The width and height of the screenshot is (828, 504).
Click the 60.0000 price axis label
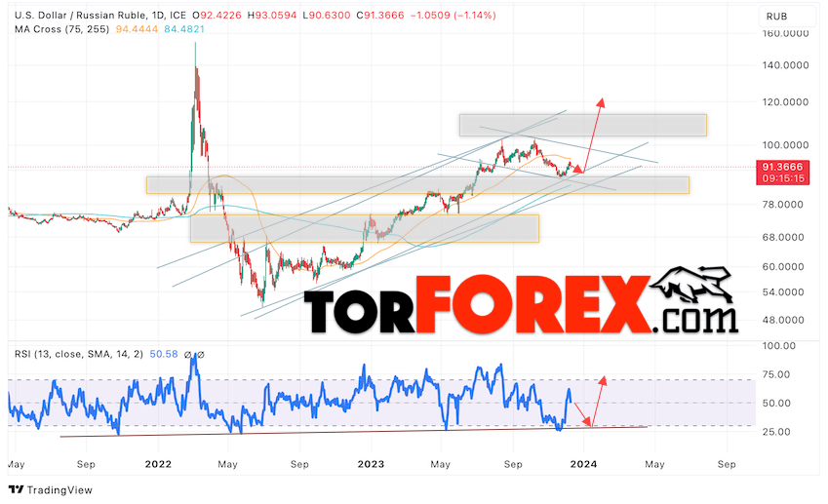pyautogui.click(x=782, y=266)
